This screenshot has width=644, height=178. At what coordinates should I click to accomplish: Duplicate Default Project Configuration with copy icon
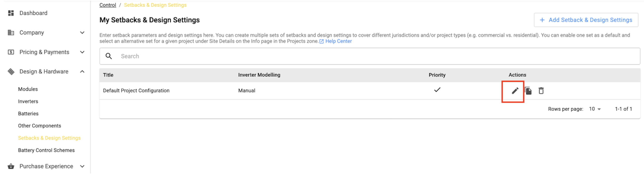(x=528, y=91)
